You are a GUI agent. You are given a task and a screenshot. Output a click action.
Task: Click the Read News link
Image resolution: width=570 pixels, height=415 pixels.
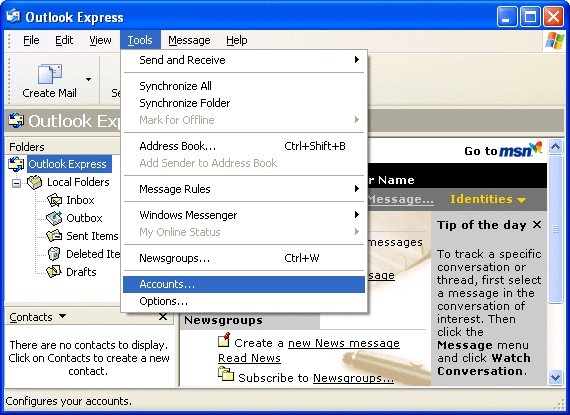[249, 358]
